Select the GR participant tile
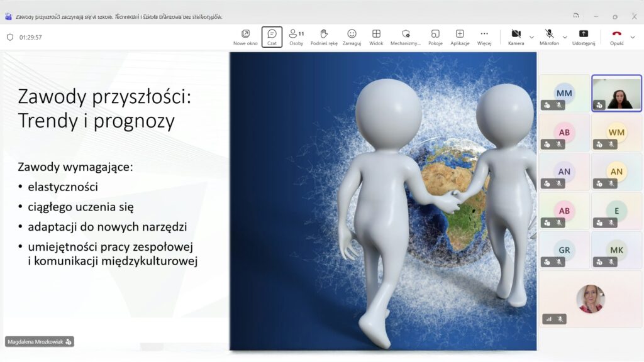 tap(564, 250)
